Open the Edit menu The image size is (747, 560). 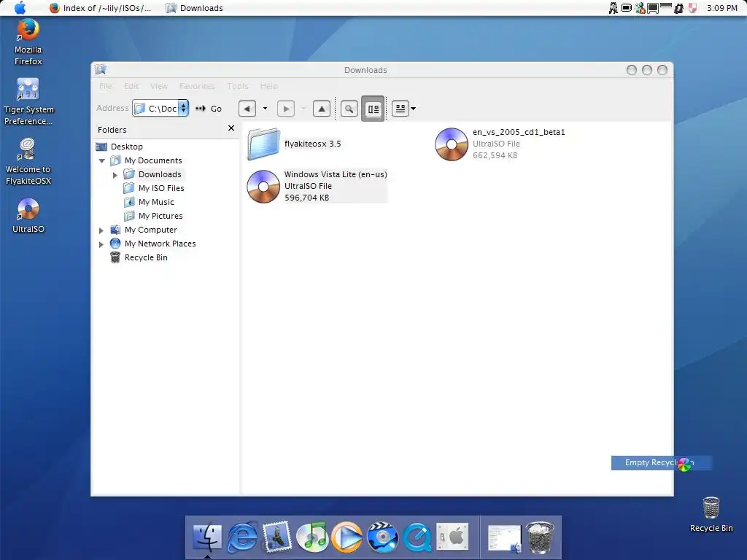coord(131,86)
